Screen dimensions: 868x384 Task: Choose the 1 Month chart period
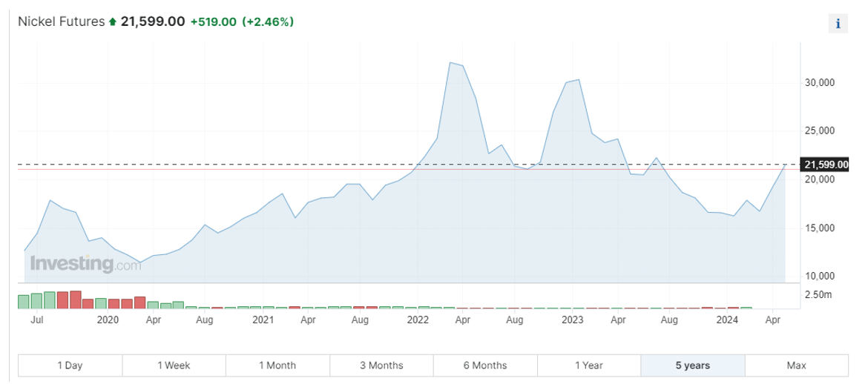[x=277, y=365]
